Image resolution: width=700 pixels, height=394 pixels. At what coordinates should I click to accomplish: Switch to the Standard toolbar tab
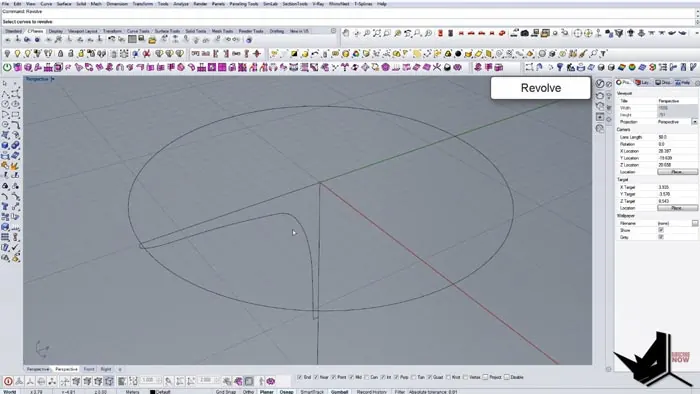[x=13, y=31]
